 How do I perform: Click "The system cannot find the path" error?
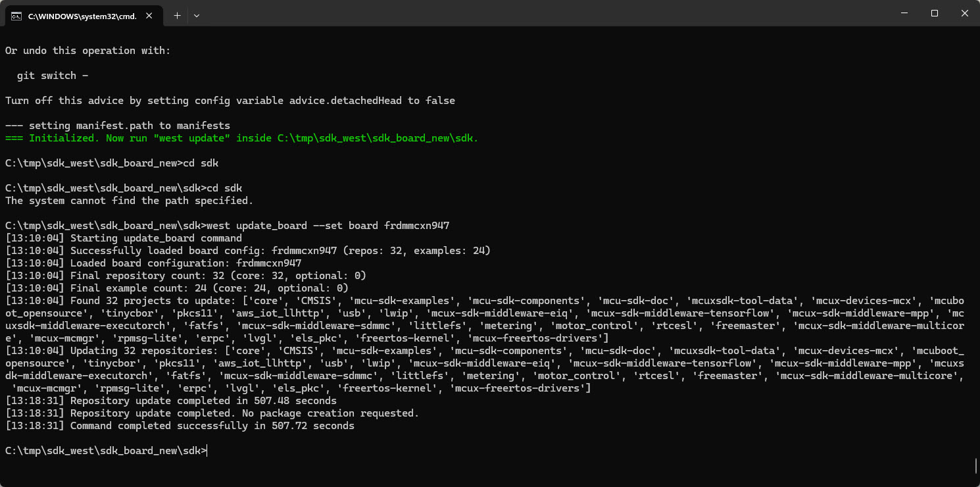coord(129,201)
